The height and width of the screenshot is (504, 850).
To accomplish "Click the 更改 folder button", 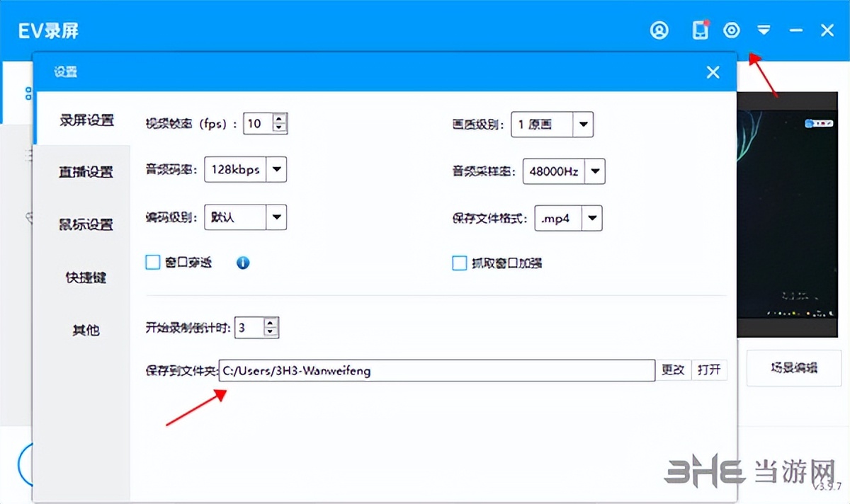I will (673, 370).
